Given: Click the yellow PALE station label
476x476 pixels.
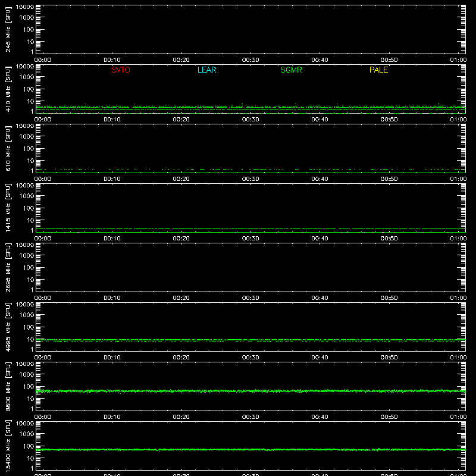Looking at the screenshot, I should click(378, 70).
